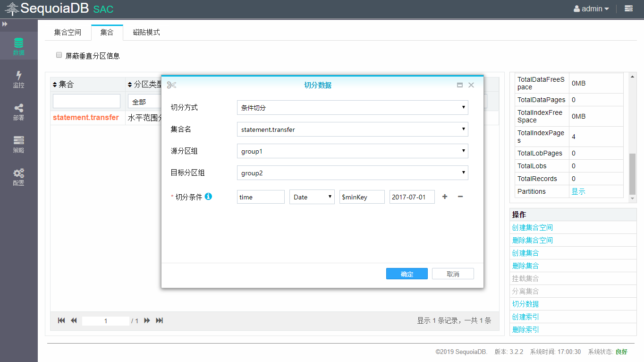
Task: Go to first page of table
Action: [x=61, y=320]
